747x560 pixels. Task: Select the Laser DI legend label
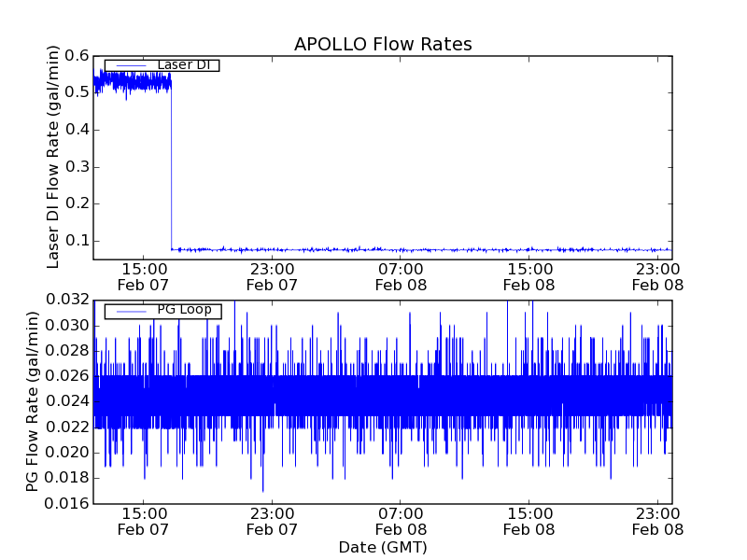pos(184,65)
